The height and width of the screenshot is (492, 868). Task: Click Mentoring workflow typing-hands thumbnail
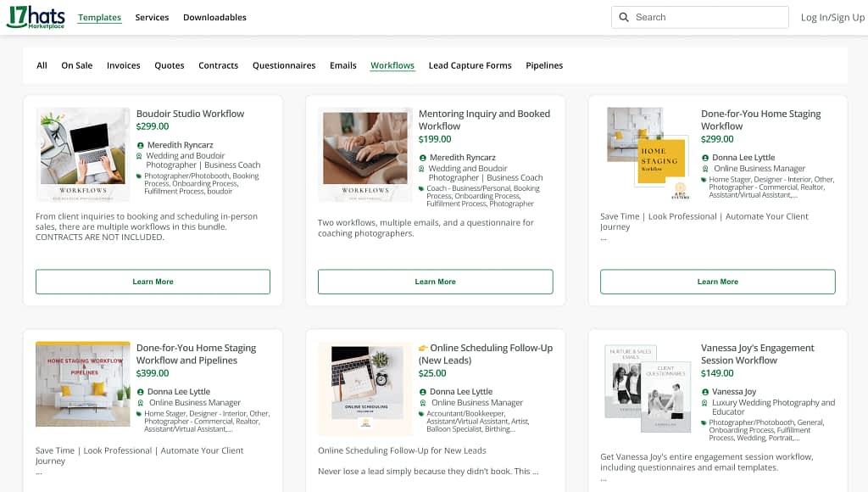(365, 154)
